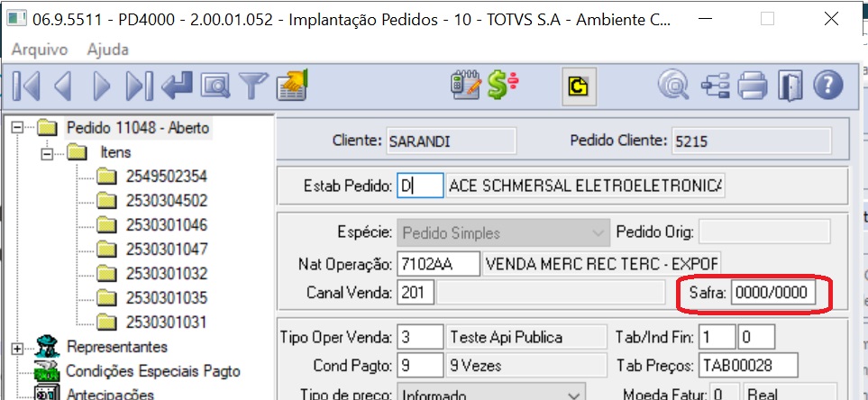Click the Cliente field SARANDI

452,141
